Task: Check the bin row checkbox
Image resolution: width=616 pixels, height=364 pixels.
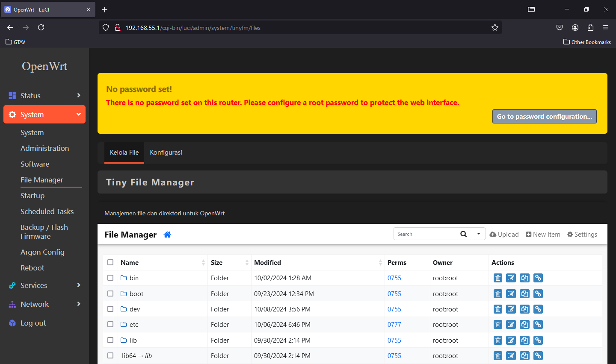Action: pyautogui.click(x=110, y=278)
